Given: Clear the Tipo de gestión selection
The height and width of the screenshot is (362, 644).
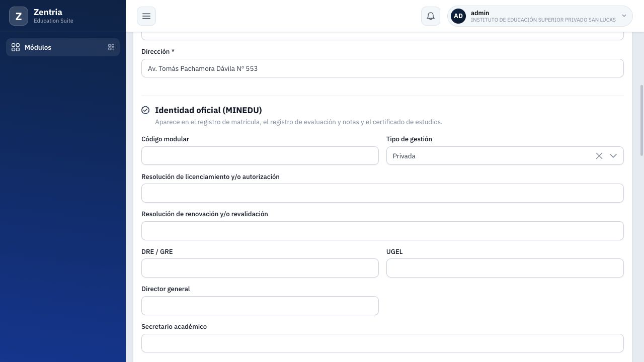Looking at the screenshot, I should (599, 156).
